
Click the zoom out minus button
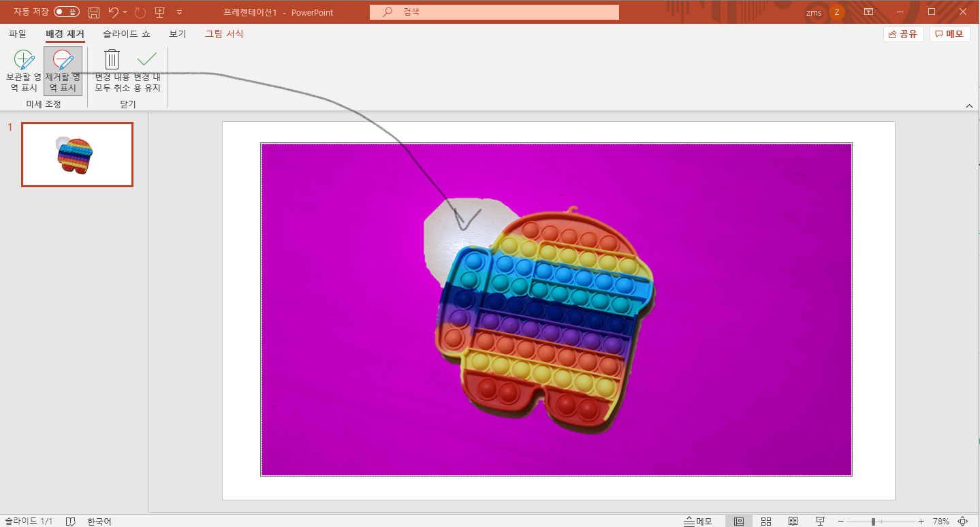[842, 522]
